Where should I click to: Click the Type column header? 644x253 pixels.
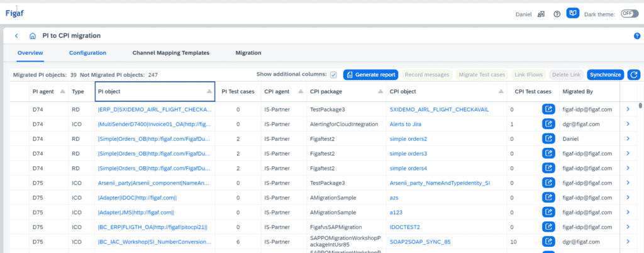pos(78,92)
